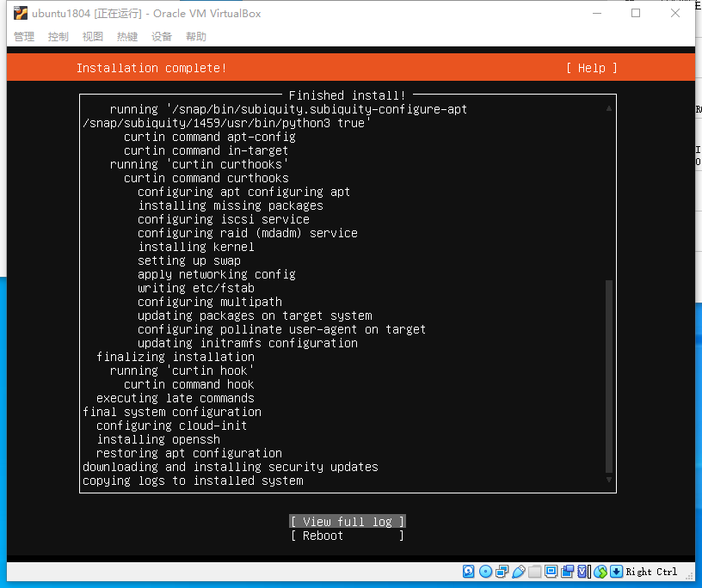Image resolution: width=702 pixels, height=588 pixels.
Task: Select the Reboot option
Action: click(348, 535)
